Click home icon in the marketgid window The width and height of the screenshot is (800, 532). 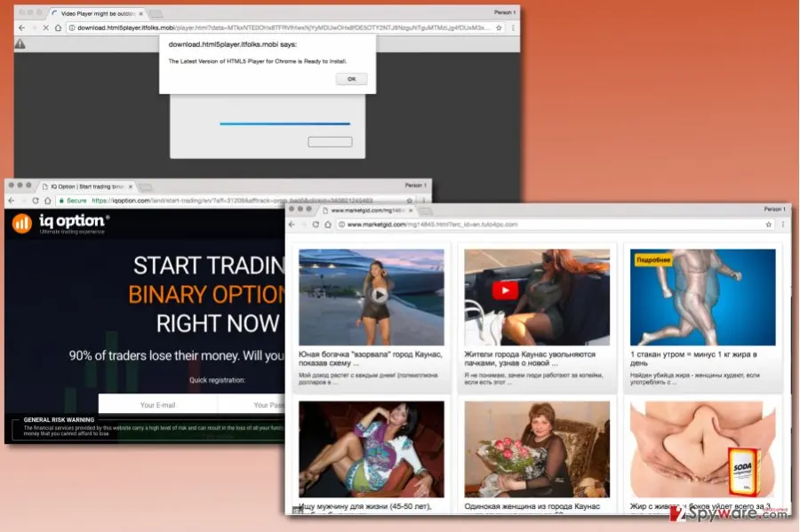(328, 225)
